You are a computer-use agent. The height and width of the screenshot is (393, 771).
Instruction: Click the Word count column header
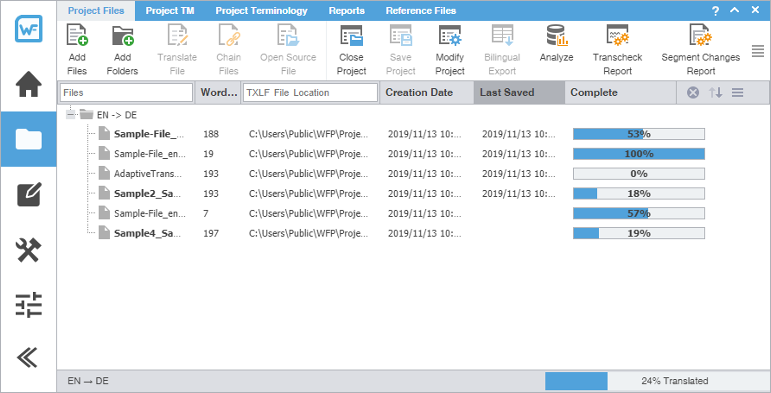pyautogui.click(x=219, y=92)
